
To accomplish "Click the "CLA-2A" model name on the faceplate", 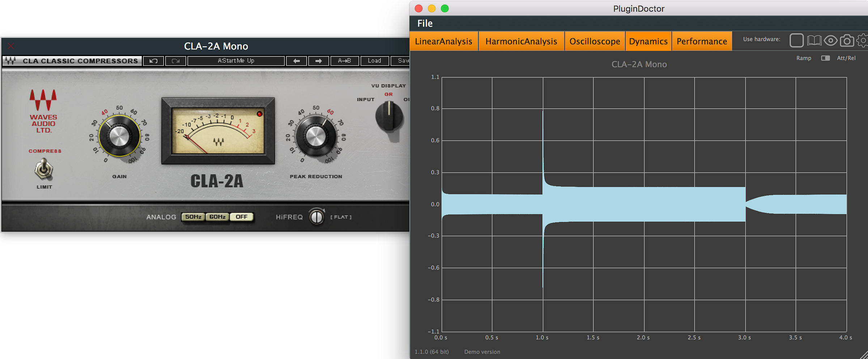I will pyautogui.click(x=217, y=181).
